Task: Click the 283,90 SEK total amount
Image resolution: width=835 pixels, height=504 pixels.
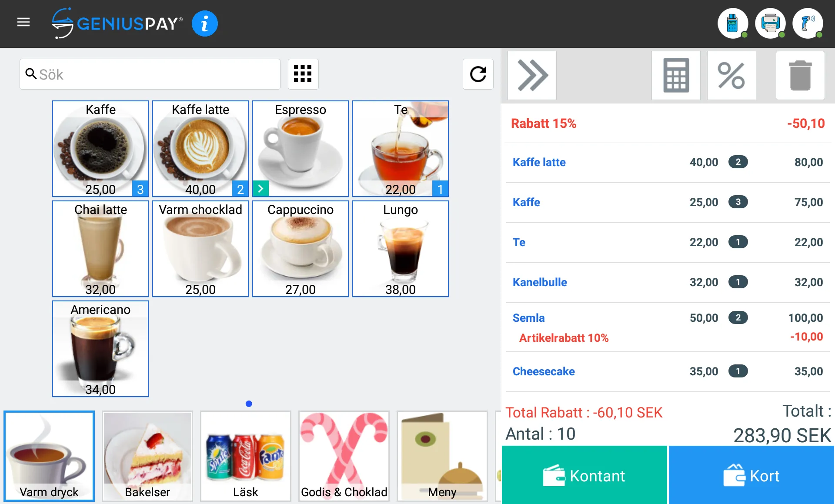Action: pyautogui.click(x=782, y=435)
